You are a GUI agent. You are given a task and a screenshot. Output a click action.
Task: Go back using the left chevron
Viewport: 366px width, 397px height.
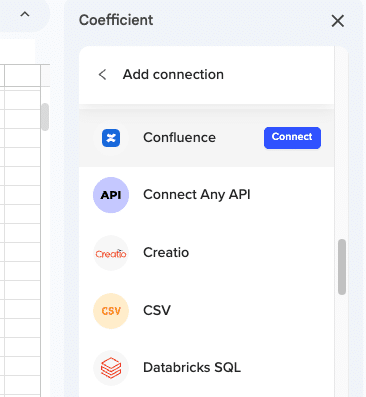[x=102, y=75]
